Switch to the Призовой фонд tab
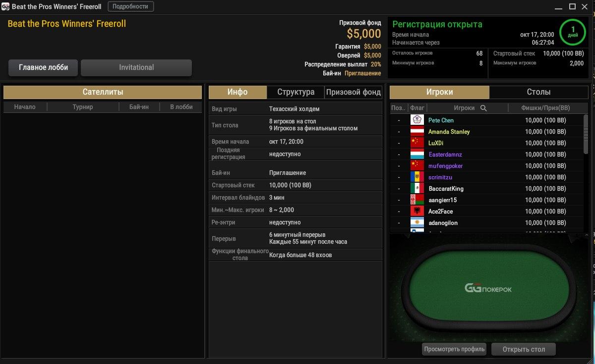Image resolution: width=595 pixels, height=364 pixels. (353, 92)
